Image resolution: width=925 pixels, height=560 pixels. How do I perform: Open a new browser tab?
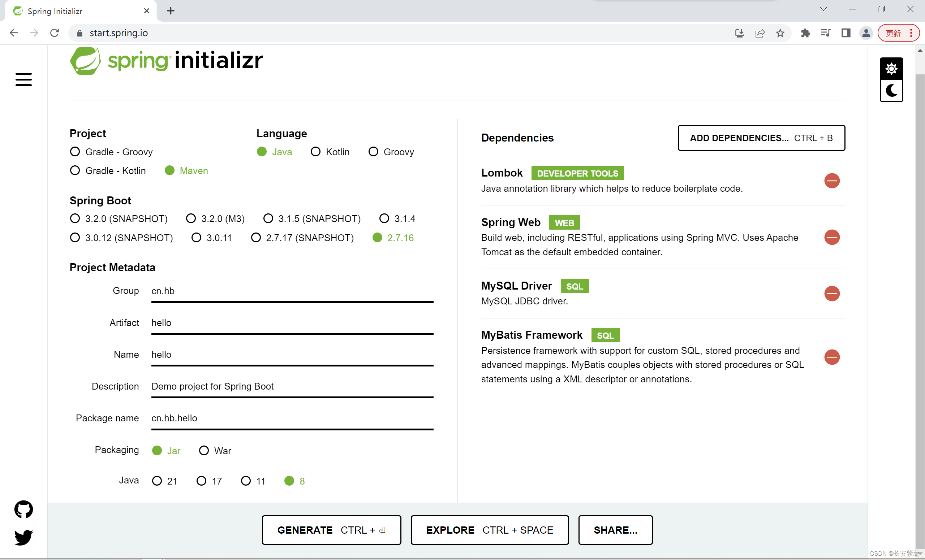coord(171,11)
